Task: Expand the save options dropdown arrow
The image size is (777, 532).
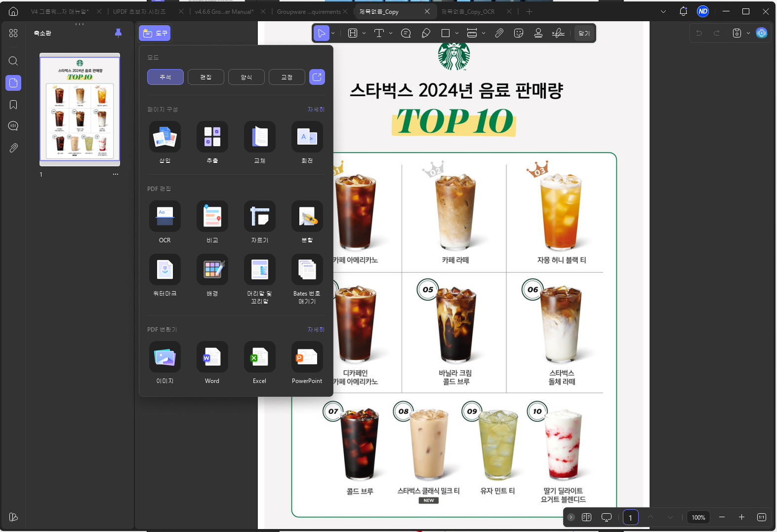Action: click(x=748, y=33)
